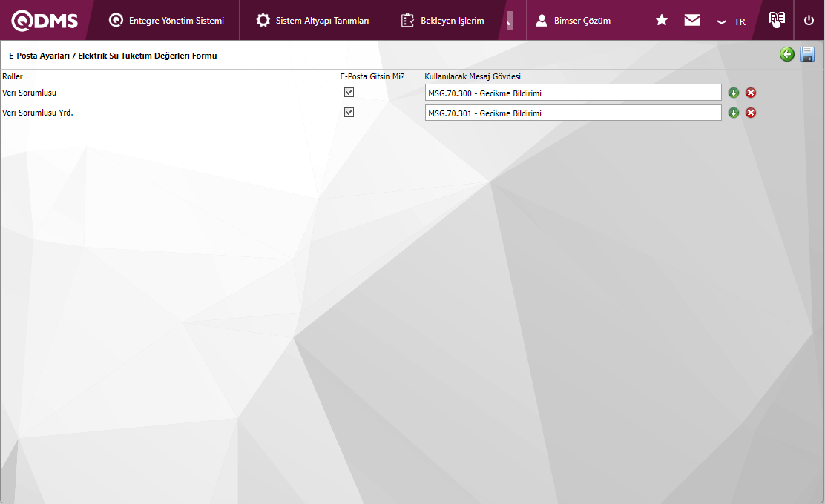Screen dimensions: 825x504
Task: Click the Kullanılacak Mesaj Gövdesi header
Action: pyautogui.click(x=473, y=76)
